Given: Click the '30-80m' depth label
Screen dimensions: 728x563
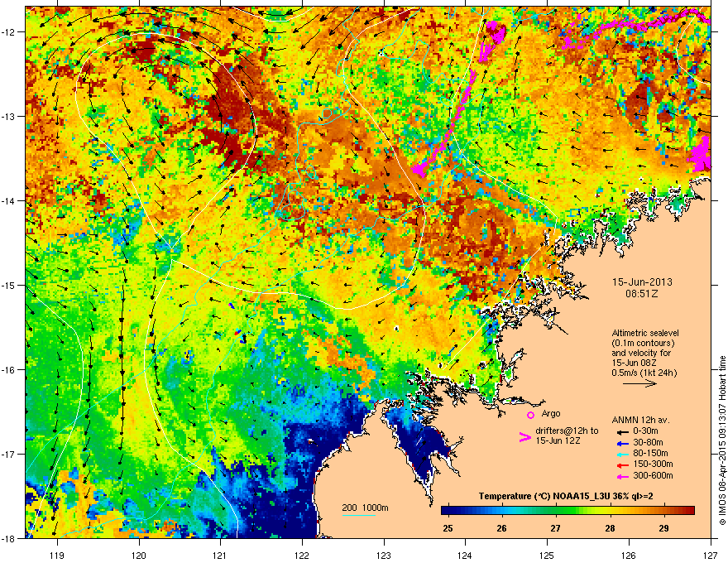Looking at the screenshot, I should click(648, 443).
